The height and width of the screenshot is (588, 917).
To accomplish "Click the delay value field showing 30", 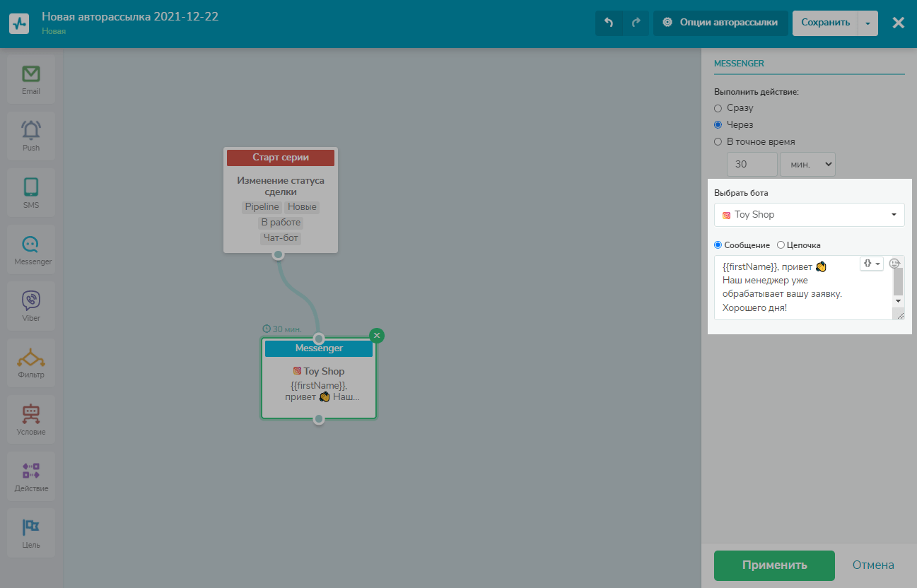I will pos(752,165).
